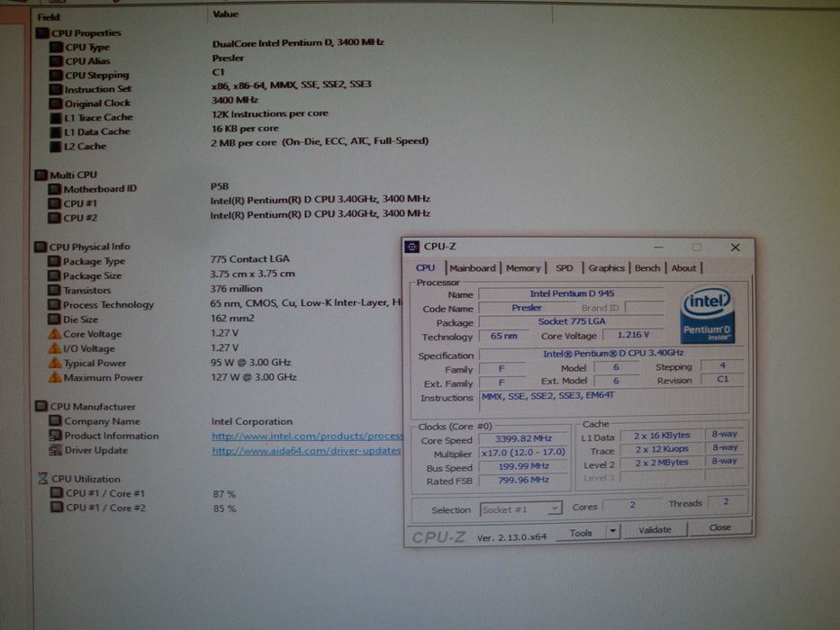The image size is (840, 630).
Task: Click the CPU Properties section icon
Action: coord(42,33)
